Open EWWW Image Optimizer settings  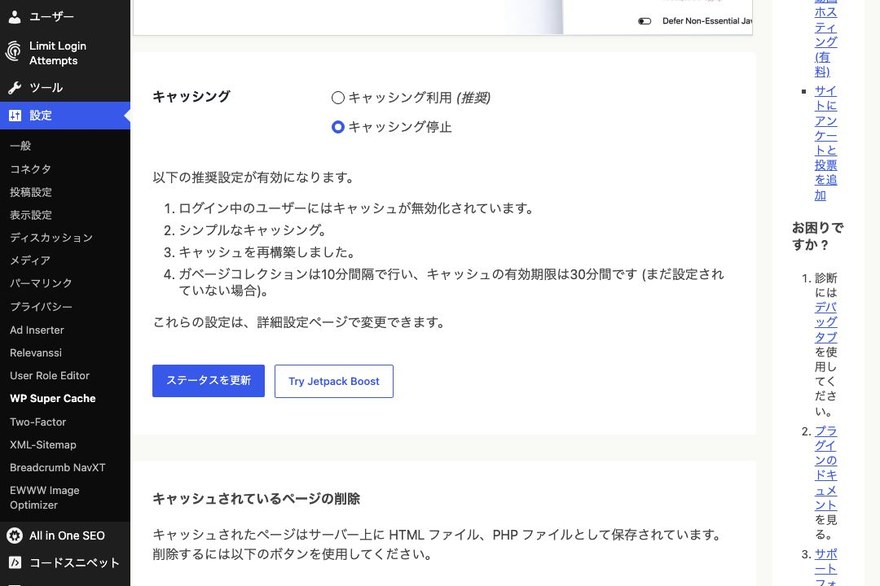(44, 498)
